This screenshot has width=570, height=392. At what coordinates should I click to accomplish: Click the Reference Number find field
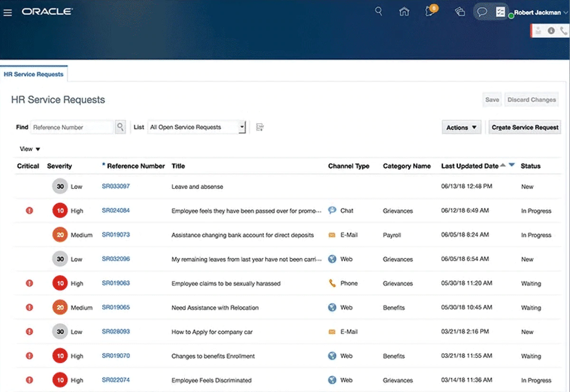(72, 127)
